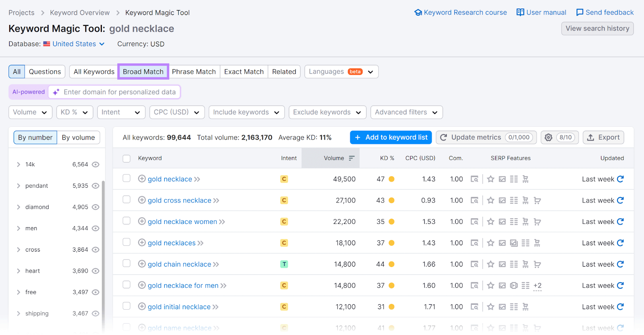Image resolution: width=644 pixels, height=335 pixels.
Task: Click the domain input for personalized data
Action: (114, 92)
